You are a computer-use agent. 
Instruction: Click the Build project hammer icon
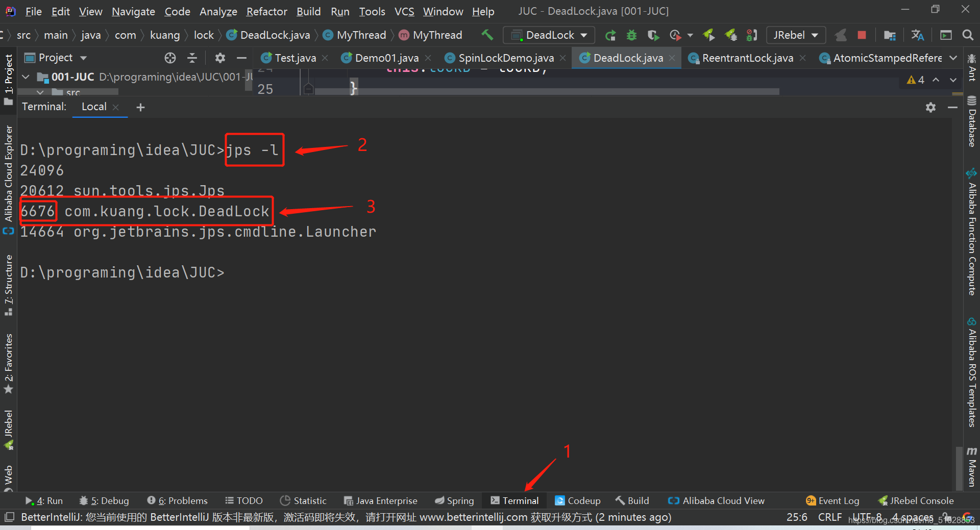click(x=487, y=35)
